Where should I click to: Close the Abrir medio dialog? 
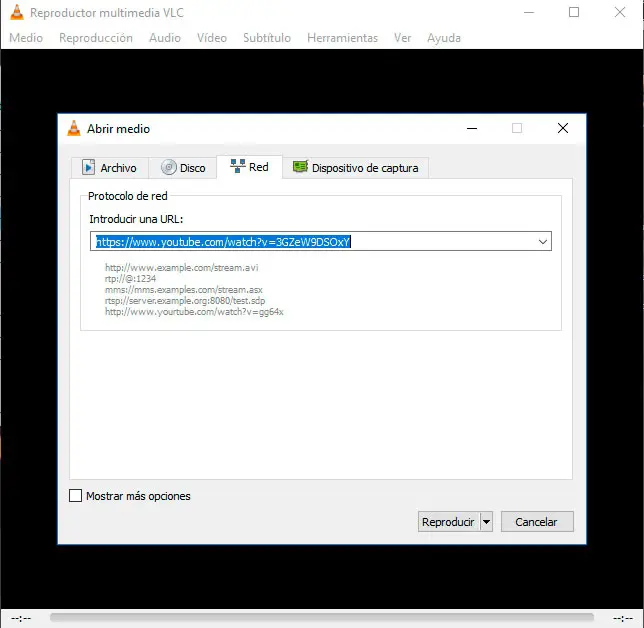pyautogui.click(x=563, y=128)
